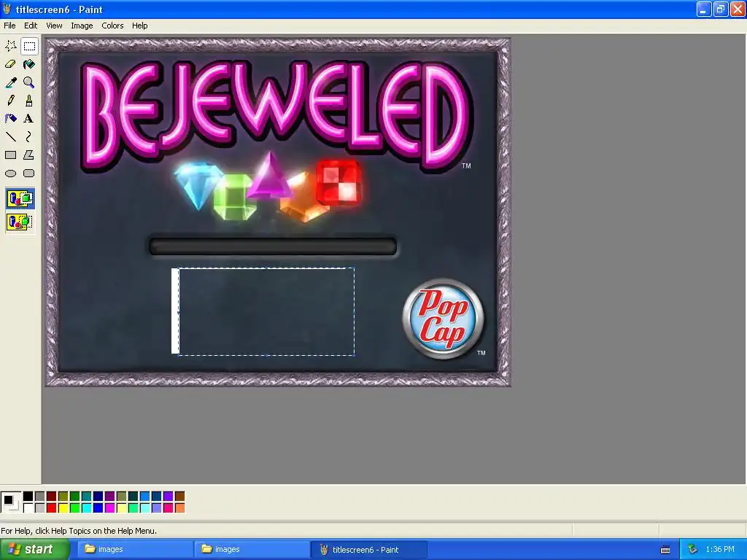Screen dimensions: 747x560
Task: Pick the orange color swatch
Action: click(179, 508)
